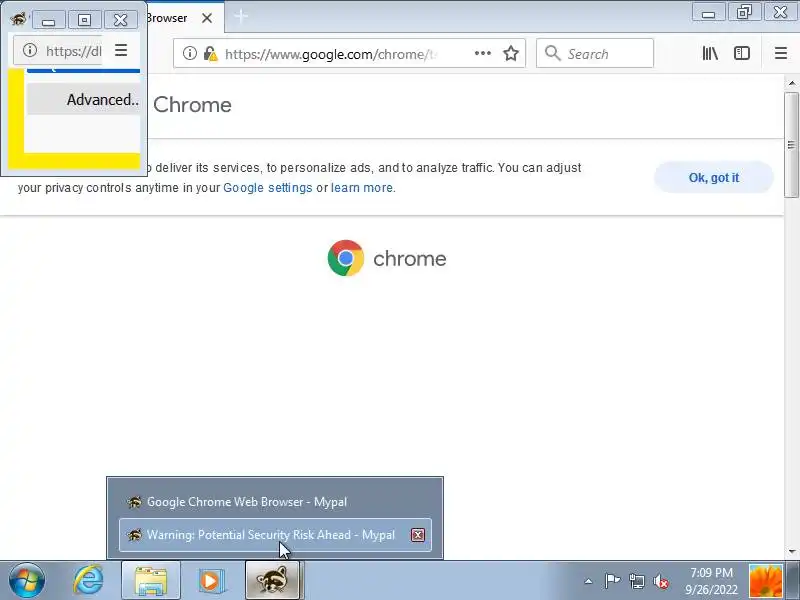Click the scrollbar down arrow

792,552
